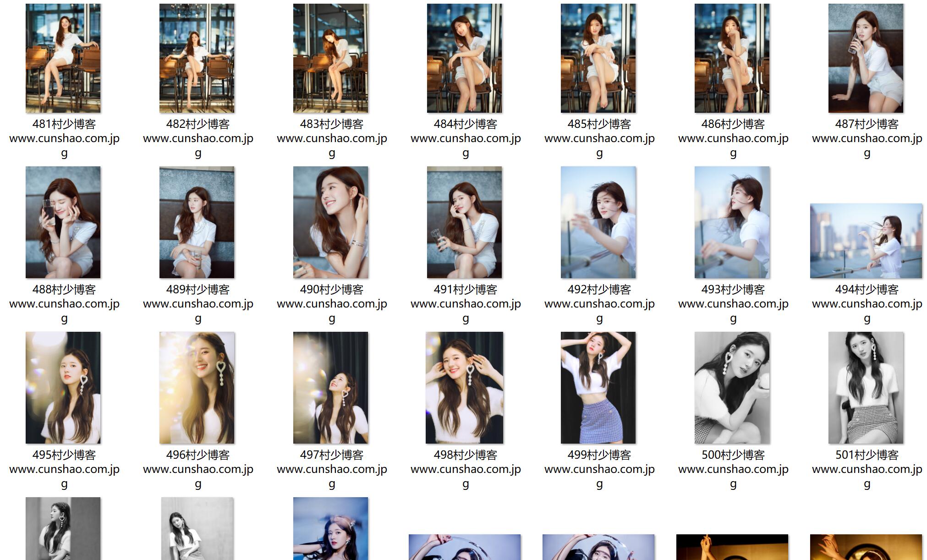Select thumbnail for file 485
Image resolution: width=927 pixels, height=560 pixels.
[x=598, y=58]
